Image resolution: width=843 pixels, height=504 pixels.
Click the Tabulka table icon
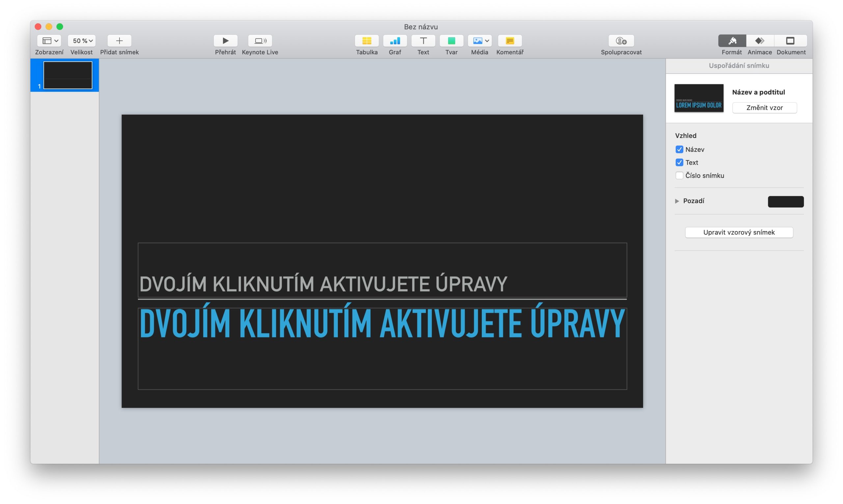[367, 41]
